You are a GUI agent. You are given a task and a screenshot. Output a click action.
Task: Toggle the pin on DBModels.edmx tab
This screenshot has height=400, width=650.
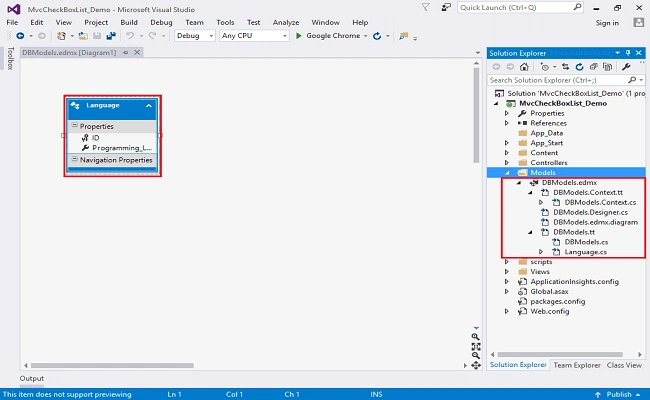[125, 53]
